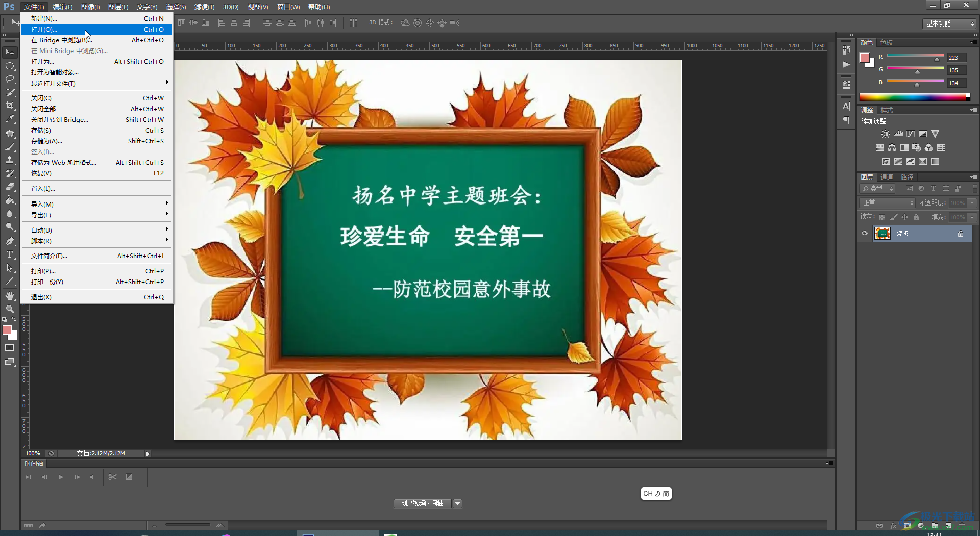Add a Color Balance adjustment
980x536 pixels.
point(892,147)
